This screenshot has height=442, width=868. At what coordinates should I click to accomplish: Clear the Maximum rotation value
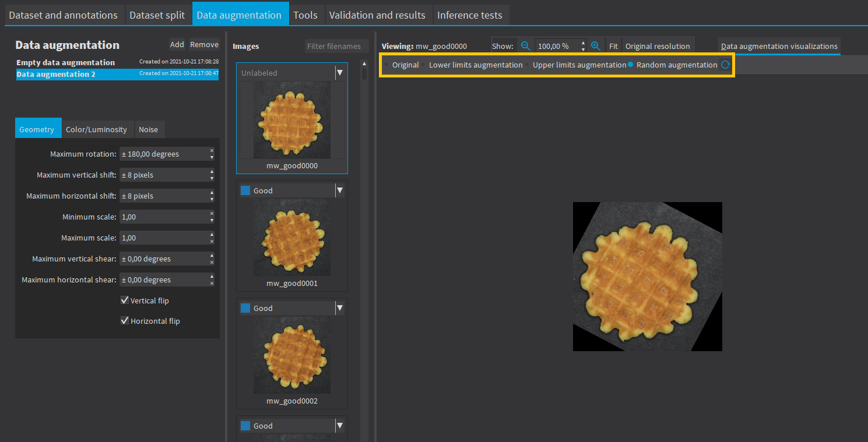pyautogui.click(x=212, y=150)
